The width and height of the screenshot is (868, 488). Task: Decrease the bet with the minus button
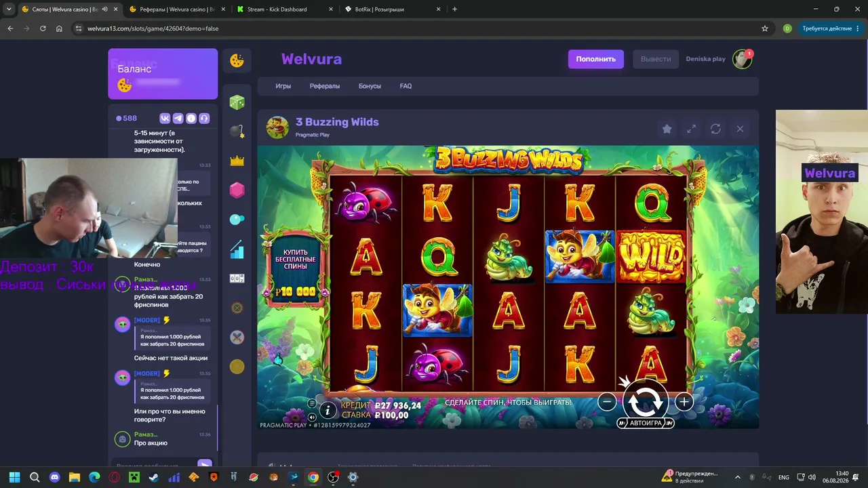point(607,402)
